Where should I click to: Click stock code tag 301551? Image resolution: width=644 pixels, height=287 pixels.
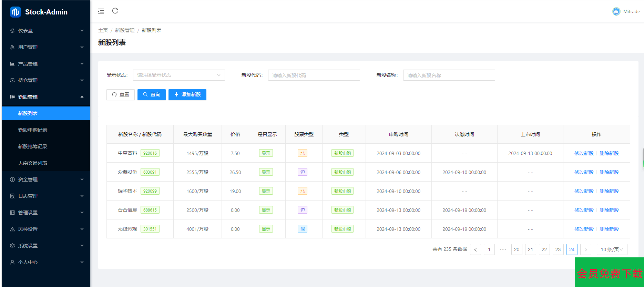150,229
